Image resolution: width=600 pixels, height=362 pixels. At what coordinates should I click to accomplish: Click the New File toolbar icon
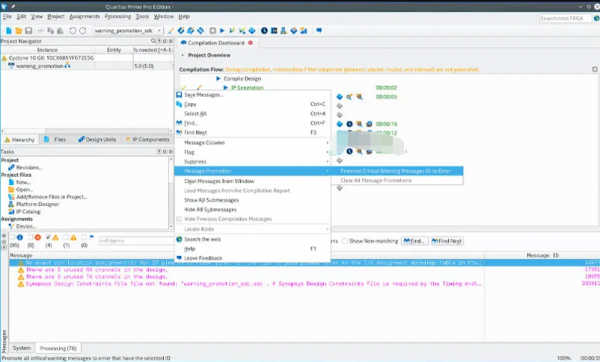[x=8, y=31]
